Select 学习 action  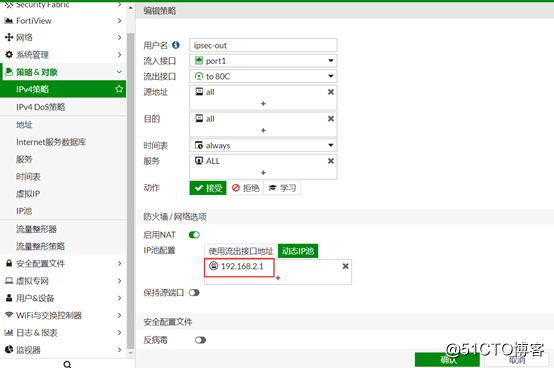click(282, 188)
